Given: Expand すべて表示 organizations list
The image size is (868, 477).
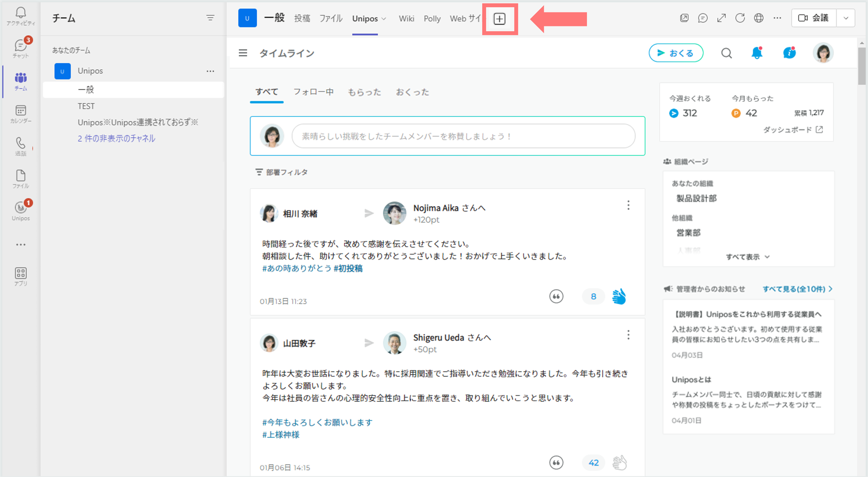Looking at the screenshot, I should tap(748, 257).
